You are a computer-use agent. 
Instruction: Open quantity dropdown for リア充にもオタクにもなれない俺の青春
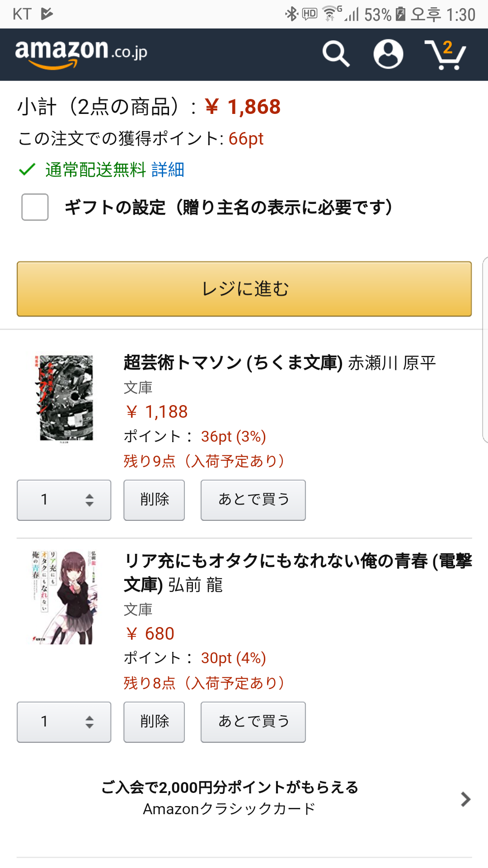coord(64,722)
